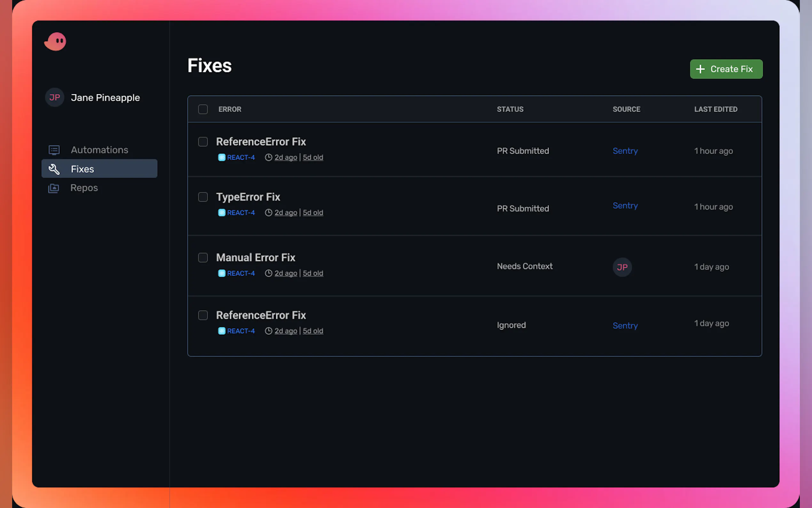Click the clock icon in the Manual Error Fix row
Viewport: 812px width, 508px height.
tap(268, 273)
